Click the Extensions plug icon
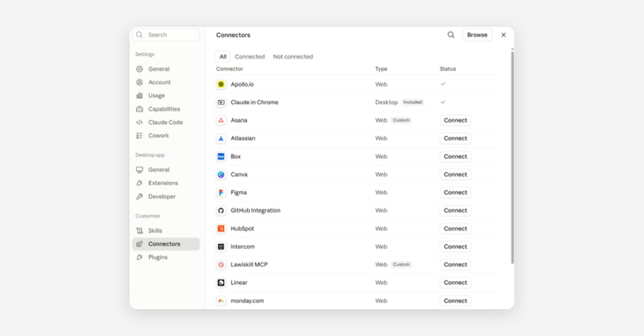Image resolution: width=644 pixels, height=336 pixels. [x=139, y=183]
